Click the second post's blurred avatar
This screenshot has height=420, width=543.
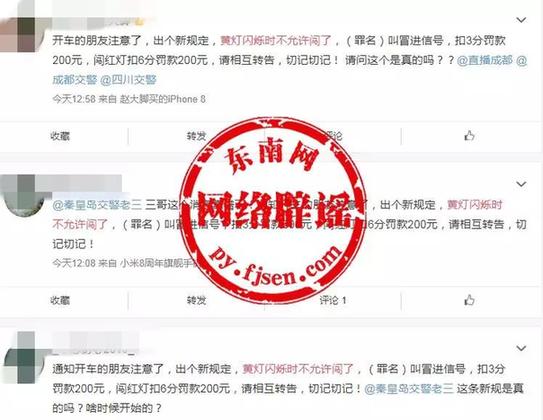(x=23, y=196)
